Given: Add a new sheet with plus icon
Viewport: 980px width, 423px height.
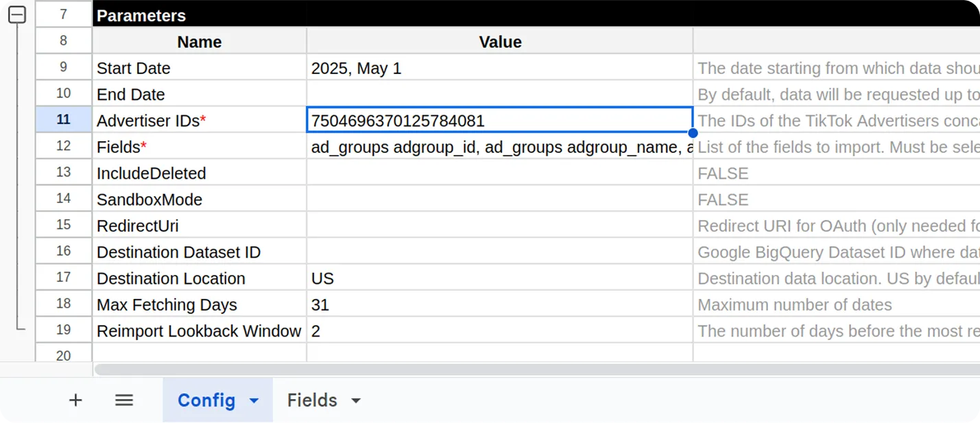Looking at the screenshot, I should click(75, 400).
